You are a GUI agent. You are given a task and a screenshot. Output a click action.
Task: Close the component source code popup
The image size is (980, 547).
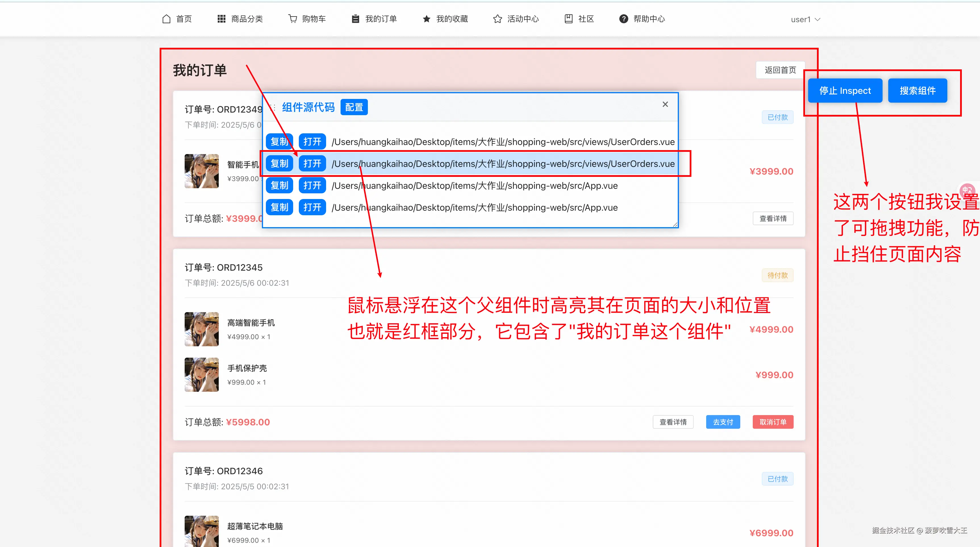(x=665, y=104)
